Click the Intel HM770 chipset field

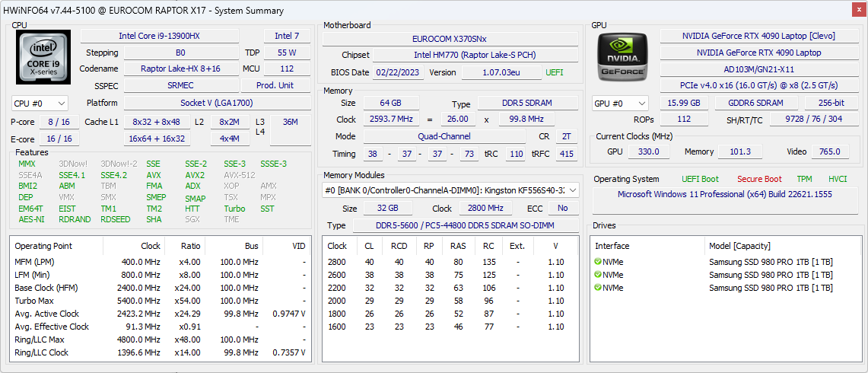click(475, 56)
